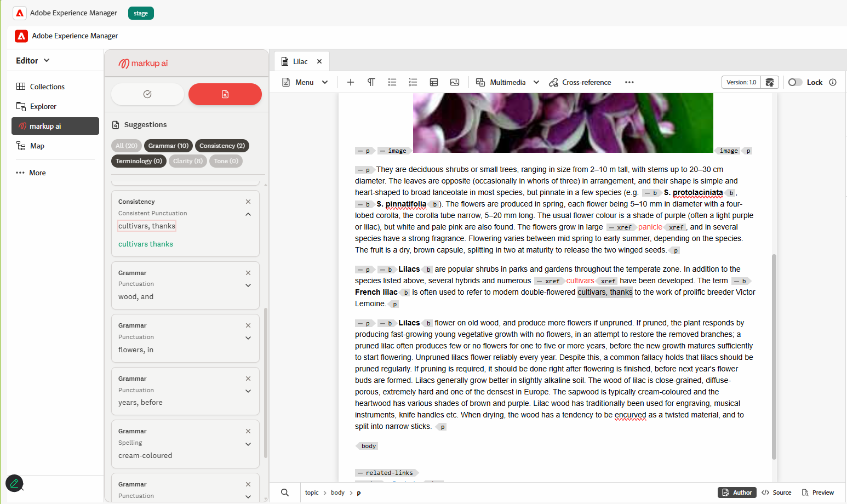Open search with magnifier icon
The image size is (847, 504).
pyautogui.click(x=285, y=492)
